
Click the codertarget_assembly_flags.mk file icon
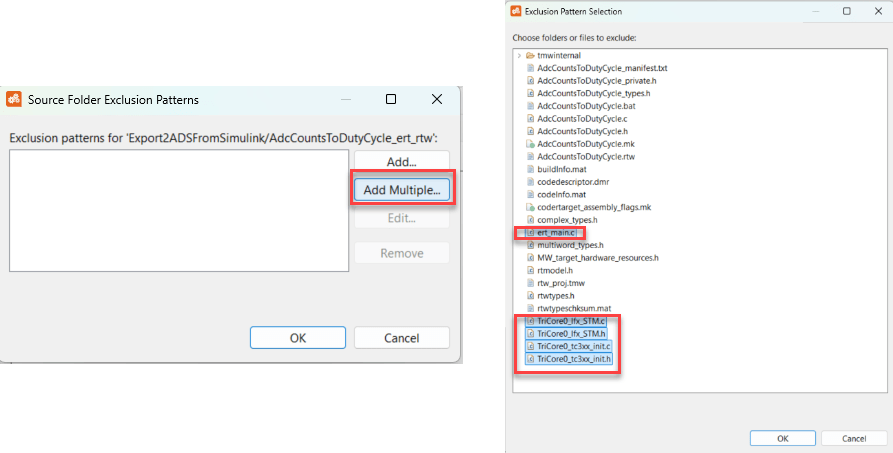tap(530, 207)
